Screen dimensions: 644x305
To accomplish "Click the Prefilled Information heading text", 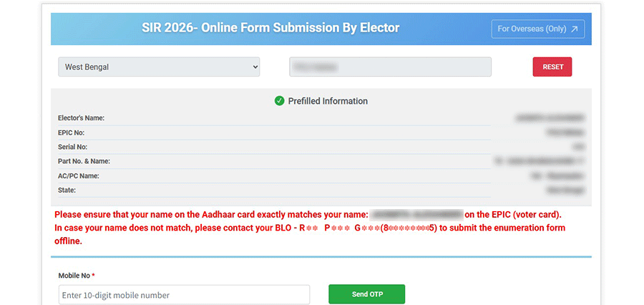I will point(328,101).
